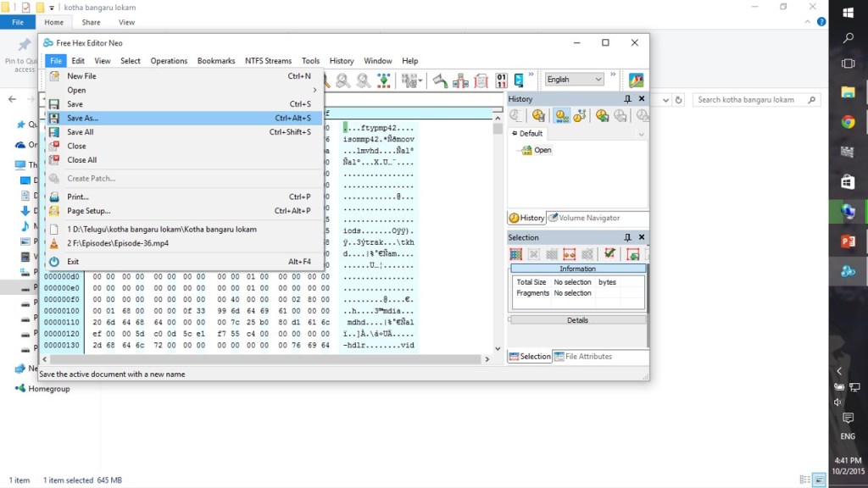
Task: Switch to the Volume Navigator tab
Action: coord(584,218)
